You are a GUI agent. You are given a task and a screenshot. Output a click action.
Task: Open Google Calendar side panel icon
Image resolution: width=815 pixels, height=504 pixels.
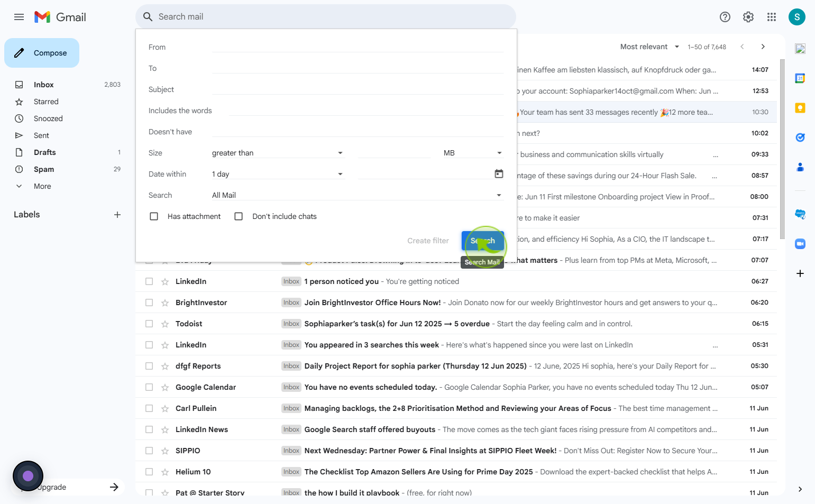[800, 78]
